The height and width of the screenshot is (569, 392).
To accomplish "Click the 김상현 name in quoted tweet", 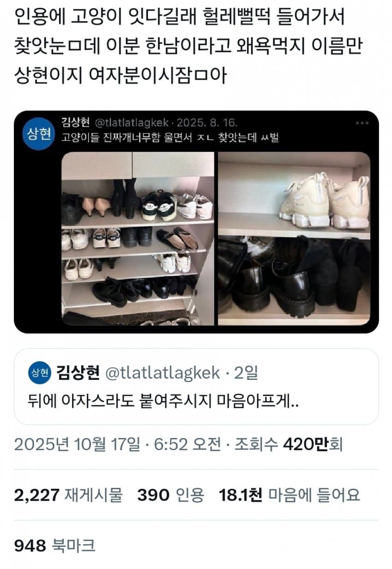I will click(x=77, y=373).
